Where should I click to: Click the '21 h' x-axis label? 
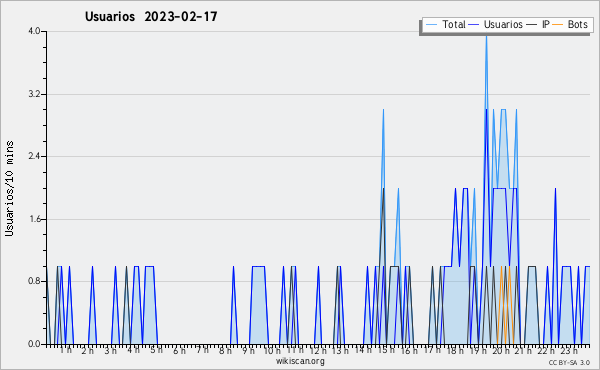pyautogui.click(x=523, y=351)
